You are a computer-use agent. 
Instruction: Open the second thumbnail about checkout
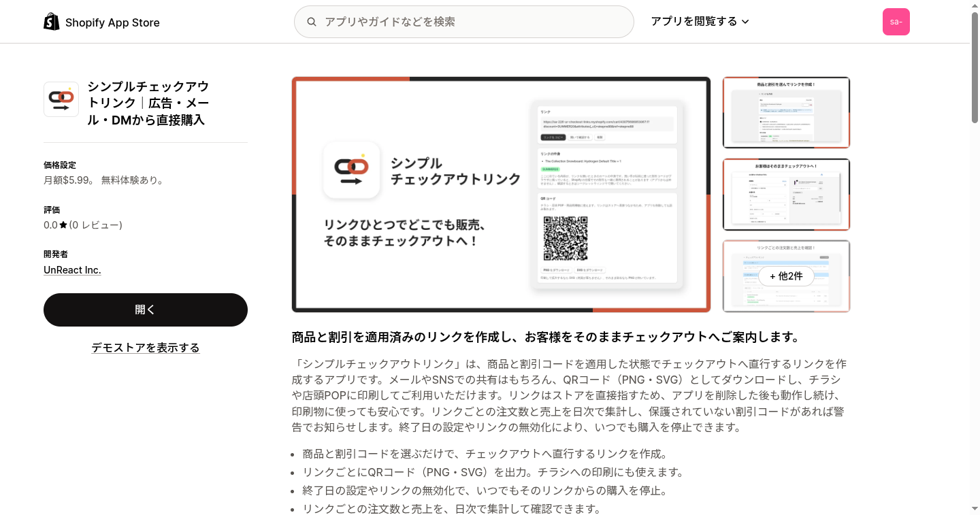[x=786, y=195]
